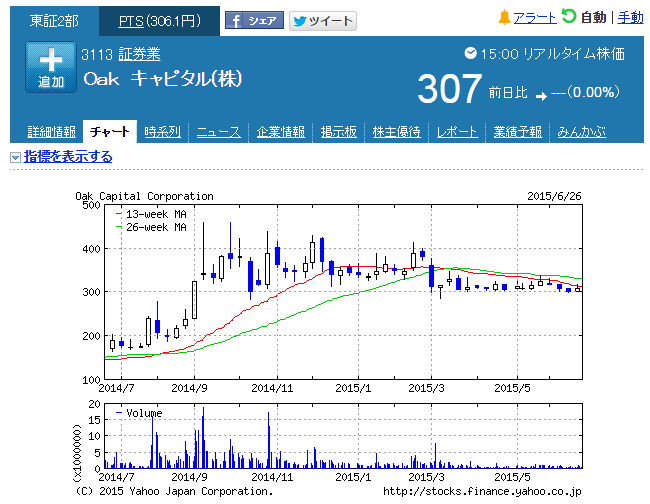The width and height of the screenshot is (650, 504).
Task: Click the Yahoo Japan Corporation copyright text
Action: 174,492
